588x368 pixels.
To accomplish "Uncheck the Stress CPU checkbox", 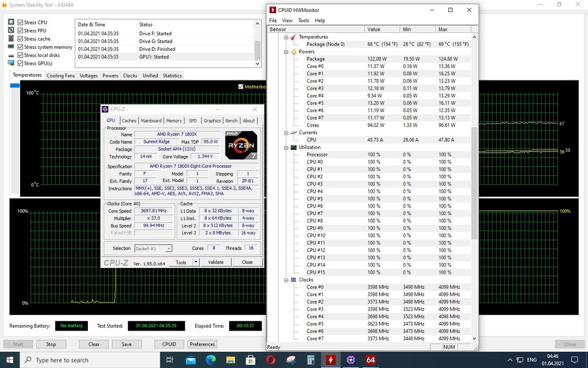I will (x=20, y=22).
